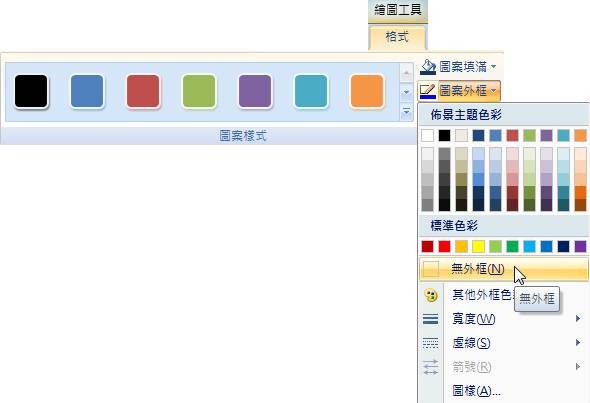This screenshot has width=590, height=403.
Task: Pick white theme color swatch
Action: [x=427, y=135]
